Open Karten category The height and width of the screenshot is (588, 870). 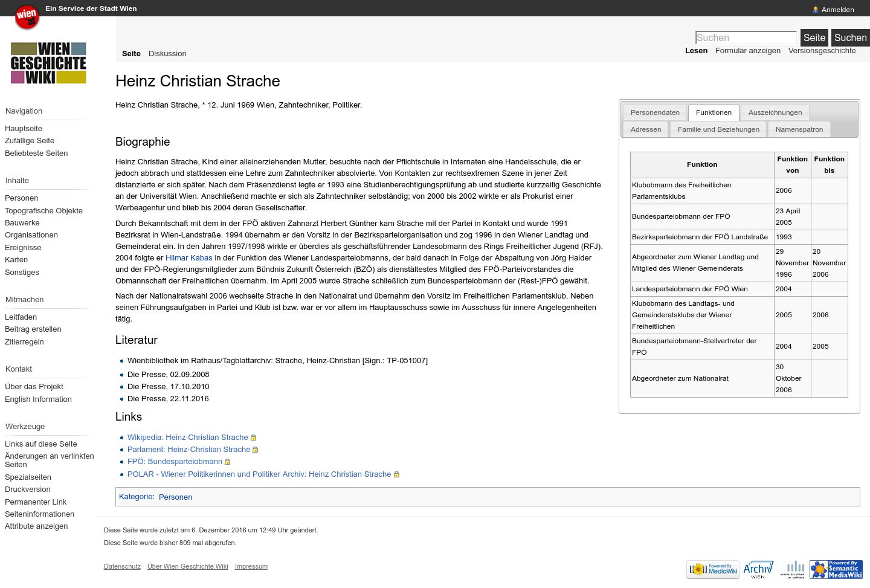(x=16, y=260)
